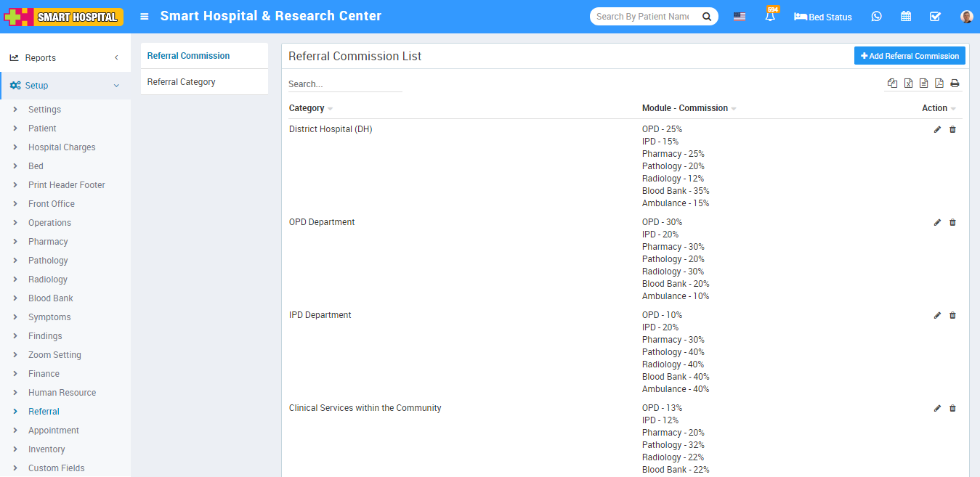980x477 pixels.
Task: Open Bed Status link
Action: coord(823,17)
